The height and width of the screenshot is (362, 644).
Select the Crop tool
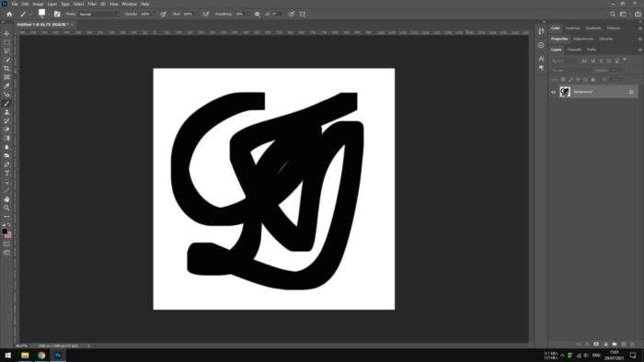6,69
